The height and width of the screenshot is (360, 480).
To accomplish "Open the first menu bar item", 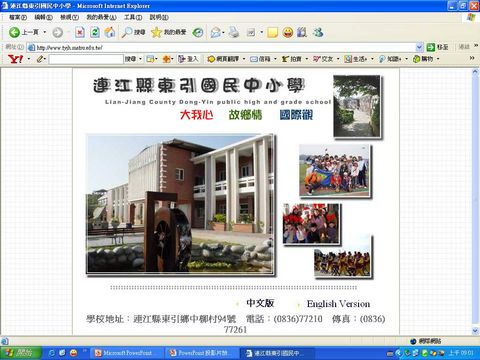I will click(18, 17).
